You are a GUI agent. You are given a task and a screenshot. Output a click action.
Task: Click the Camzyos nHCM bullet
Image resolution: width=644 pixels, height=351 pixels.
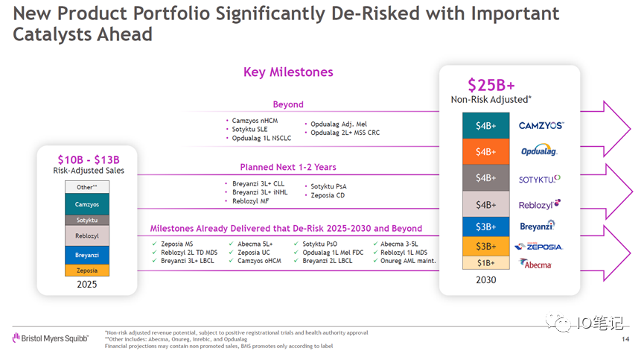point(255,121)
